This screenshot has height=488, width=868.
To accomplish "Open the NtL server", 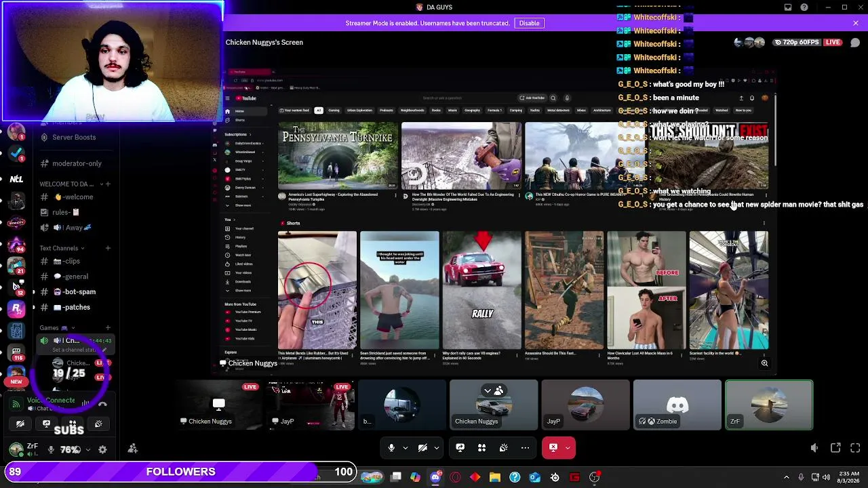I will (16, 179).
